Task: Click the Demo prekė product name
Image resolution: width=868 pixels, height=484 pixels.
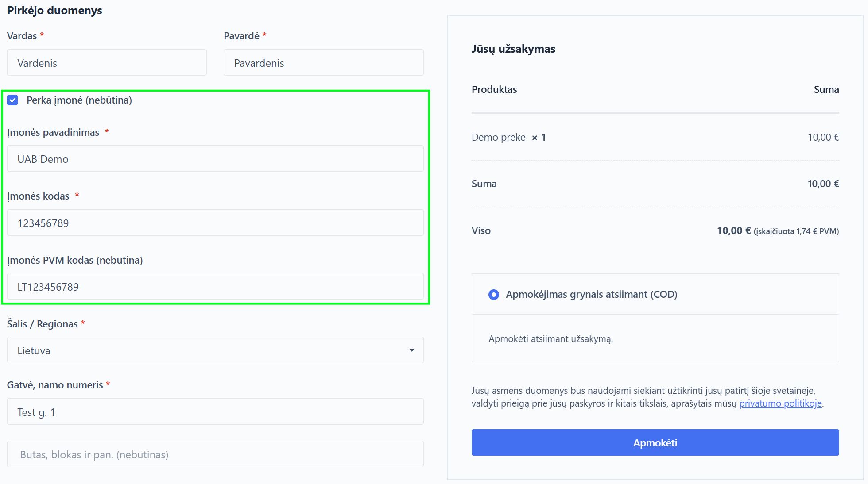Action: 498,138
